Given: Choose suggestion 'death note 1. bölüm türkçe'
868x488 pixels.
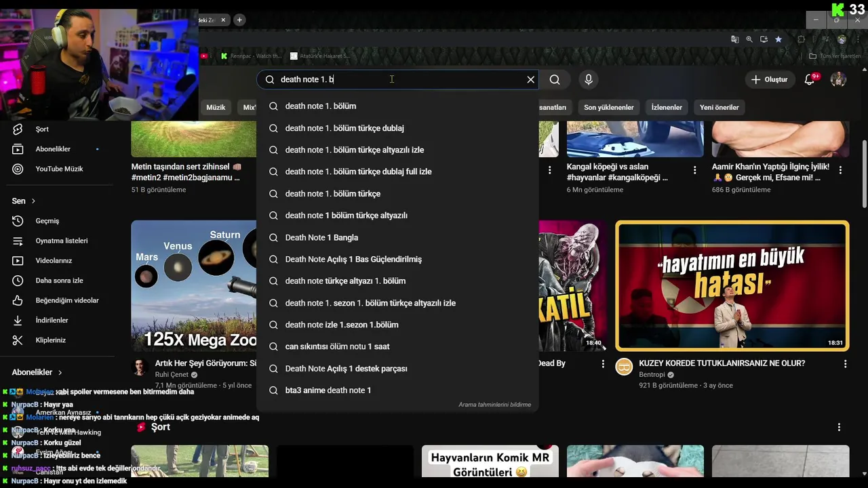Looking at the screenshot, I should click(397, 194).
